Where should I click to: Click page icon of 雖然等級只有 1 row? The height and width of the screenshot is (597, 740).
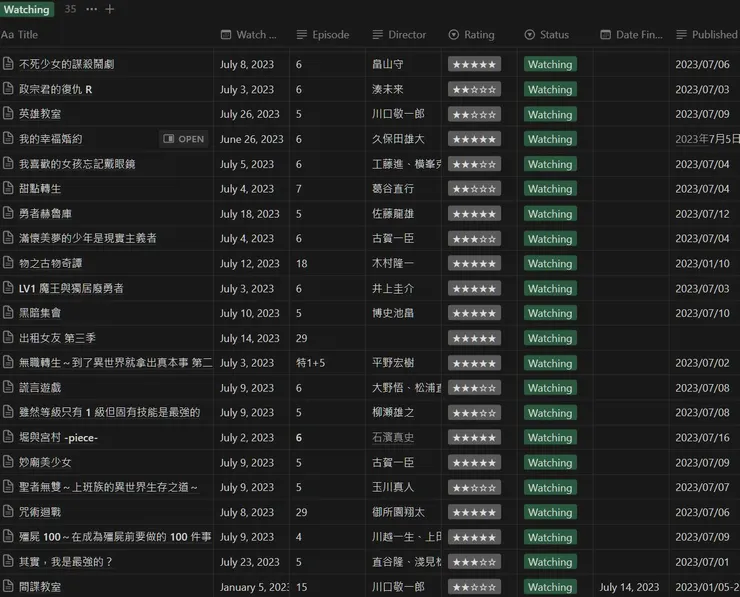8,412
